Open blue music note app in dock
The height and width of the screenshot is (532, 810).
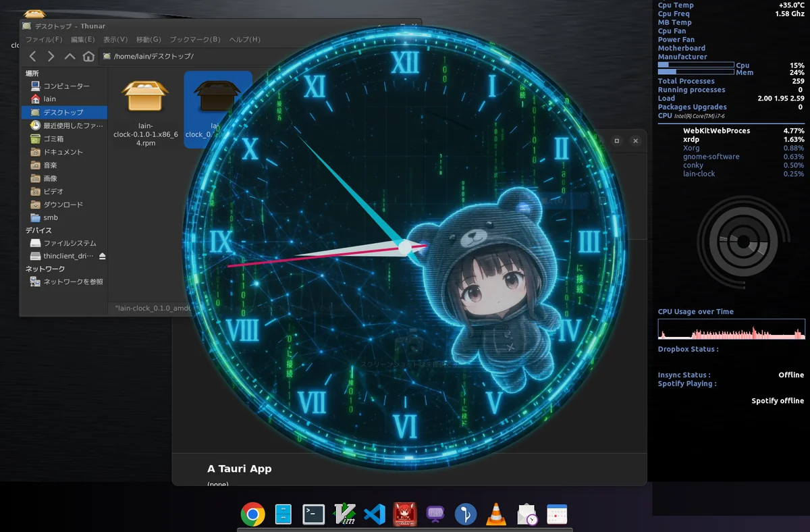point(466,514)
